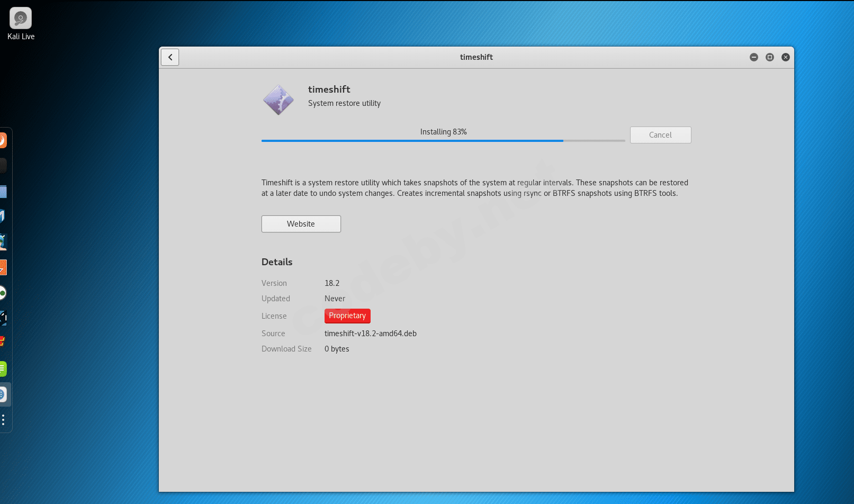854x504 pixels.
Task: Click the bold 'timeshift' app name heading
Action: (x=329, y=89)
